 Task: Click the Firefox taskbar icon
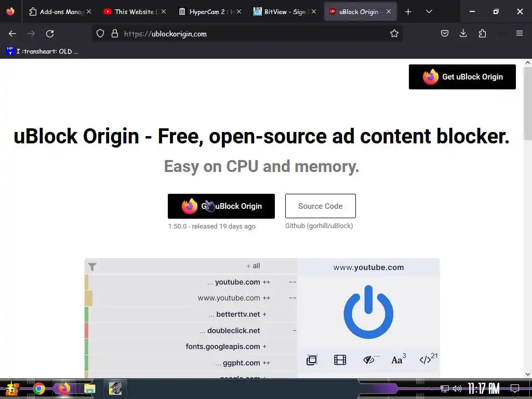[x=64, y=389]
